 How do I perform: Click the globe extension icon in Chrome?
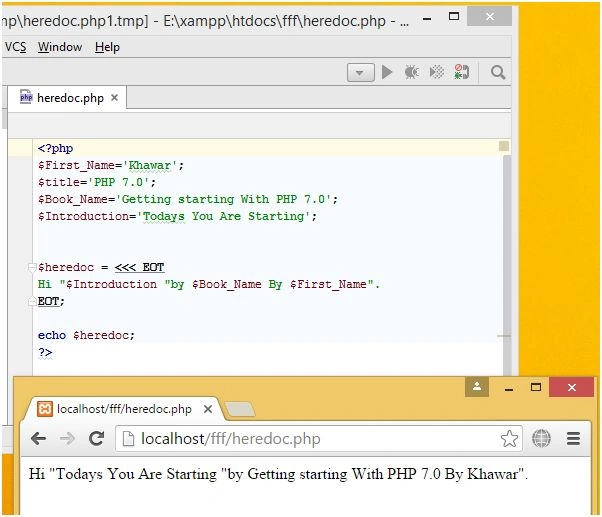[541, 438]
